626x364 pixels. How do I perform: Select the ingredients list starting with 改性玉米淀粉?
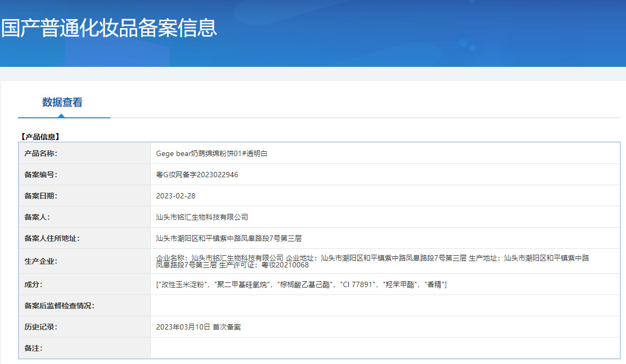tap(302, 284)
